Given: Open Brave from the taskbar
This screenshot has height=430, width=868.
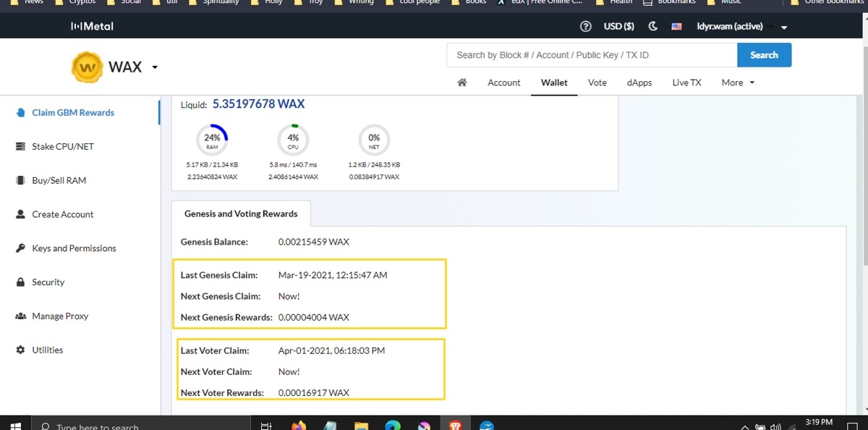Looking at the screenshot, I should pos(455,426).
